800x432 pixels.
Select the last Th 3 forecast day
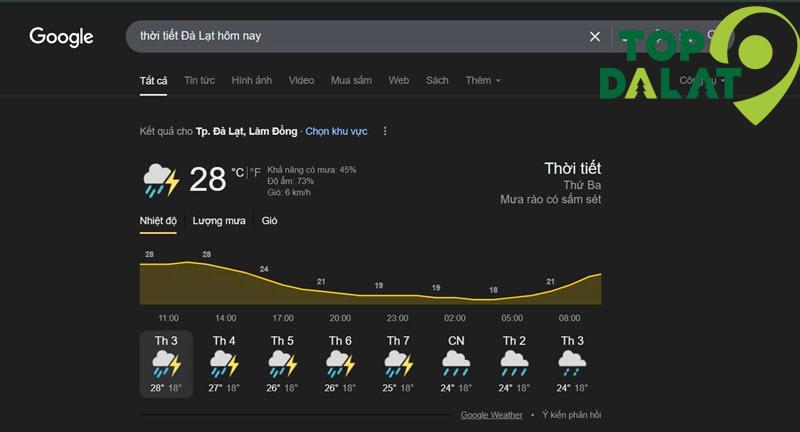[572, 364]
